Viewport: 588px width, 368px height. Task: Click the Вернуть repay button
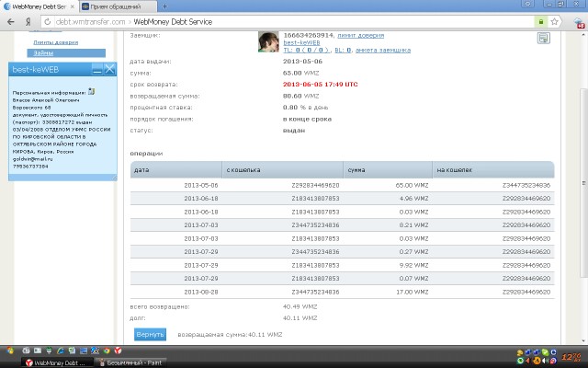click(150, 334)
